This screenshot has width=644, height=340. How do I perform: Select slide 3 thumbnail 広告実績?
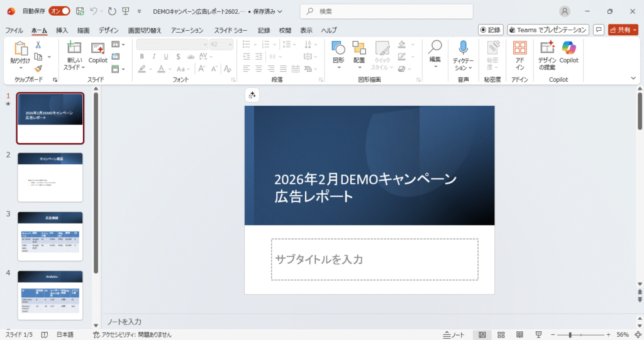click(50, 235)
